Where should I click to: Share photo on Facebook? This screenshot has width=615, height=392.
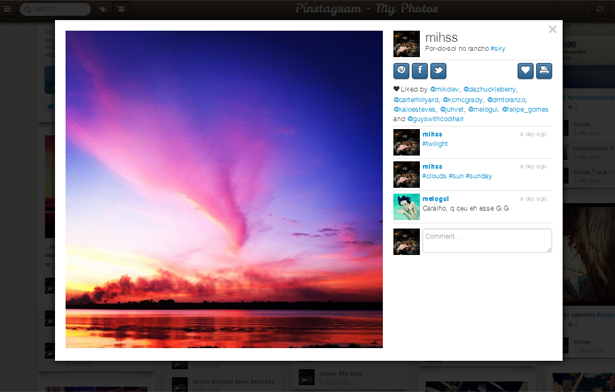(x=420, y=71)
